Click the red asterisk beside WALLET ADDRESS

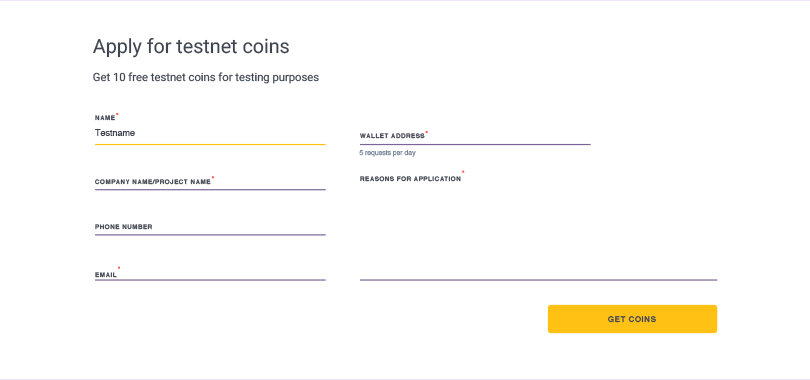point(427,132)
